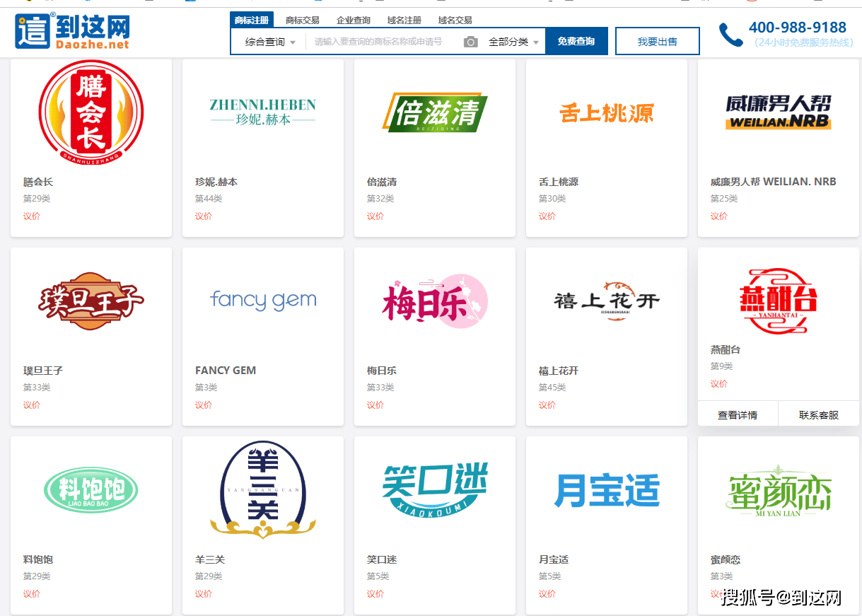Click the Daozhe.net site logo
The height and width of the screenshot is (616, 862).
pos(72,32)
